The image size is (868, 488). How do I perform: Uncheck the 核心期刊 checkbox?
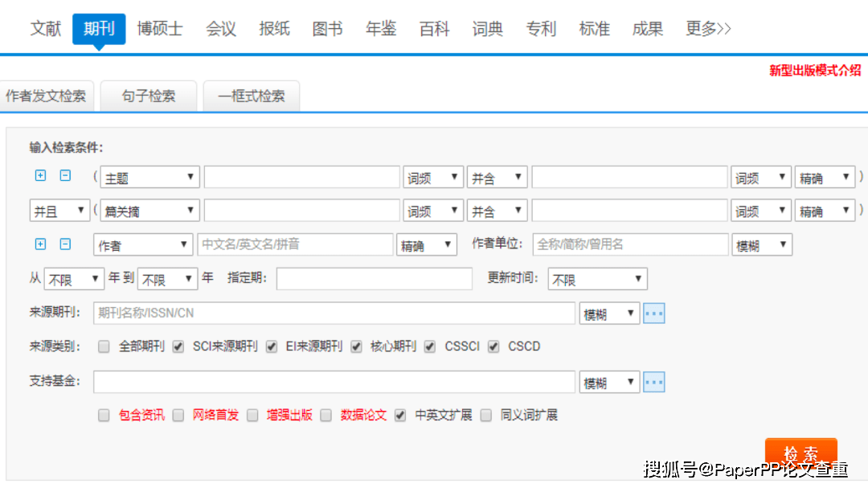(356, 347)
